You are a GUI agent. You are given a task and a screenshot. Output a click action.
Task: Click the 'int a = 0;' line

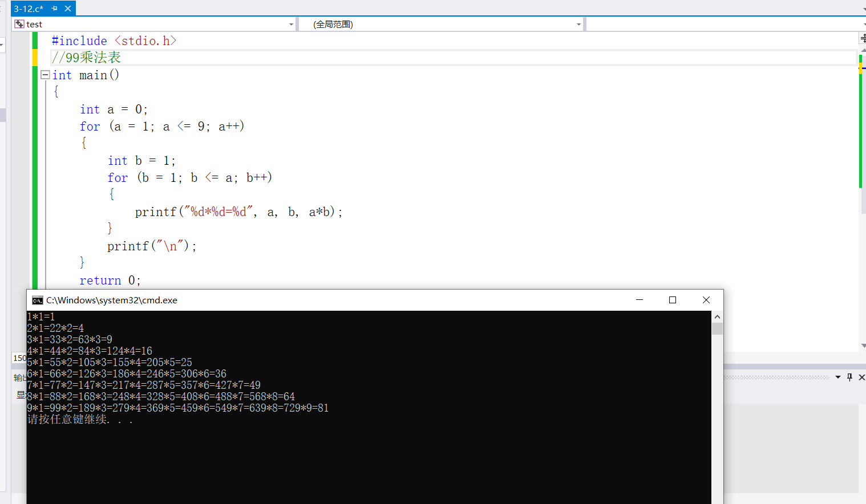[114, 109]
